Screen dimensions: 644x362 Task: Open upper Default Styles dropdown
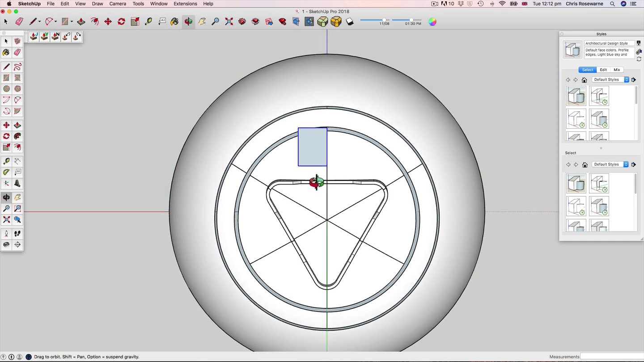pyautogui.click(x=610, y=80)
